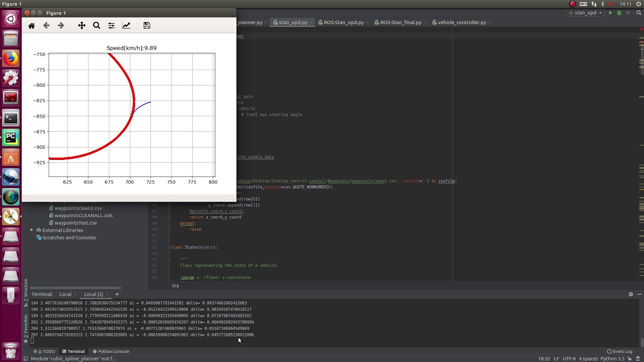
Task: Open the Configure subplots sliders tool
Action: [x=111, y=26]
